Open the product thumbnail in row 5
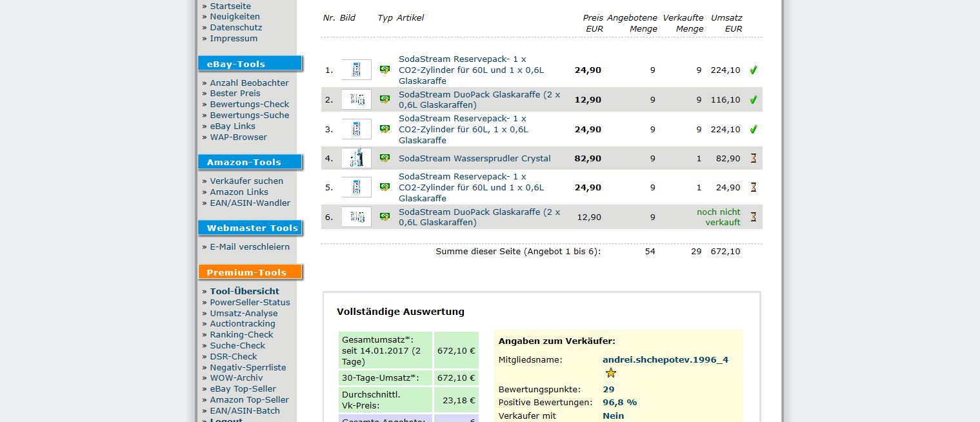 pos(356,187)
